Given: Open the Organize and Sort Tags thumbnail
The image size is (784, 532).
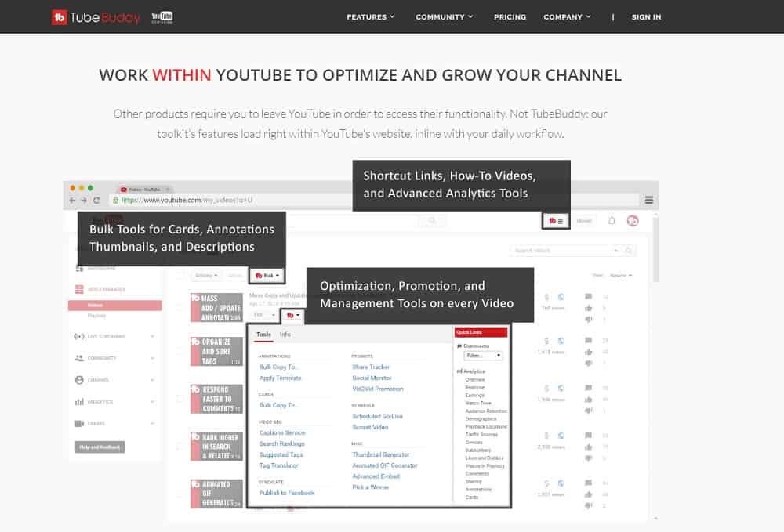Looking at the screenshot, I should pyautogui.click(x=216, y=351).
